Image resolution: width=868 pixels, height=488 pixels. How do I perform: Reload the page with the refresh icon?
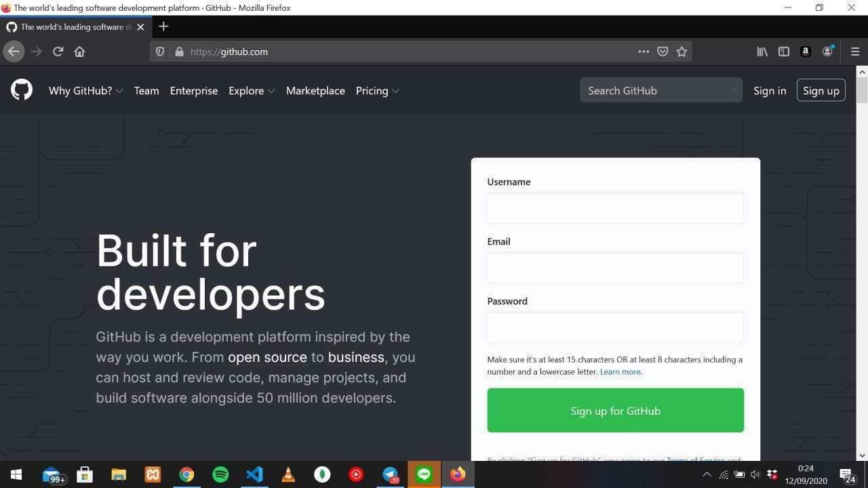(58, 52)
